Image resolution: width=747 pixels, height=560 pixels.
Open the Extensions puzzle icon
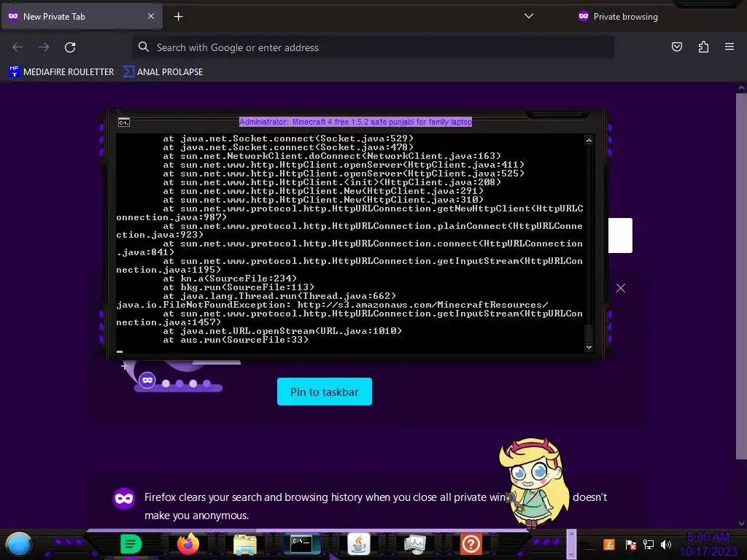703,47
